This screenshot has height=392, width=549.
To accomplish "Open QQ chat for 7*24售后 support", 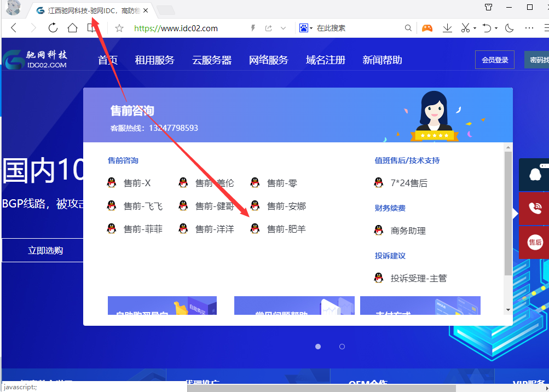I will 379,183.
